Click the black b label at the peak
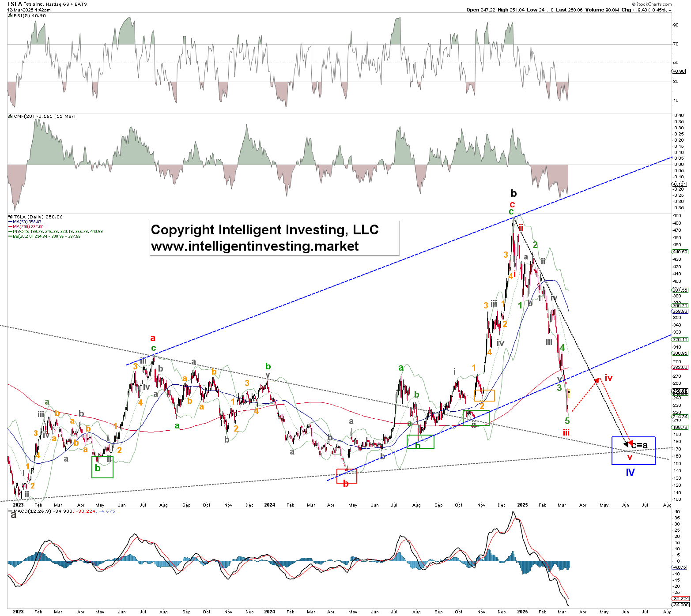691x616 pixels. pos(514,193)
